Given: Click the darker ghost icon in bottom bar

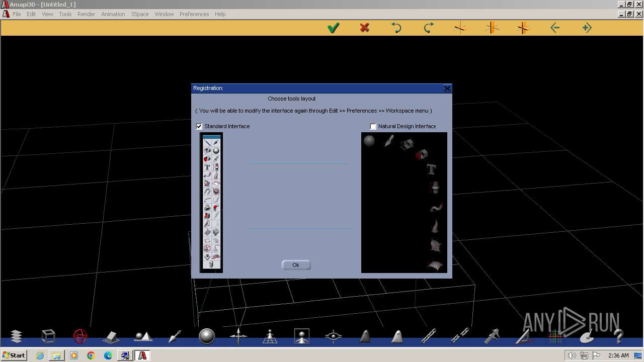Looking at the screenshot, I should (x=365, y=336).
